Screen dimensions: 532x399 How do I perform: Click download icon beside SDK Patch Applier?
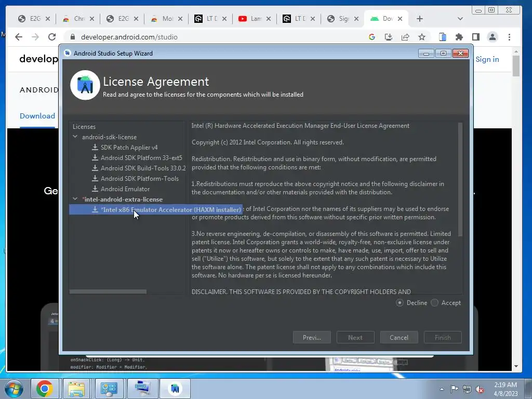(x=95, y=147)
